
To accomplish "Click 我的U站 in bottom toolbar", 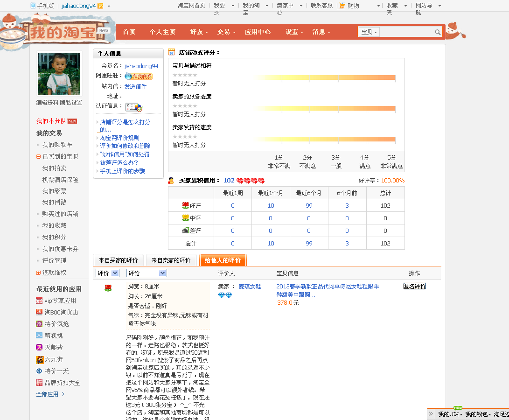I will pyautogui.click(x=448, y=414).
